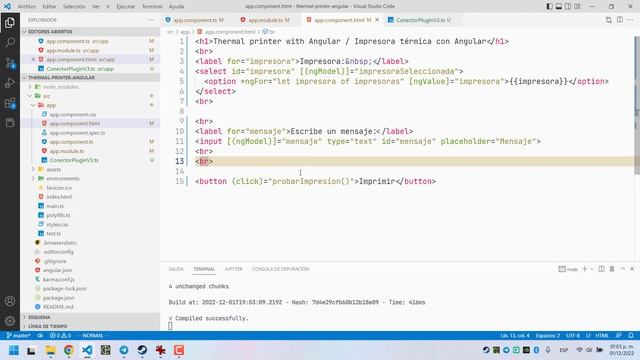Viewport: 640px width, 360px height.
Task: Split the editor to the right
Action: [x=620, y=20]
